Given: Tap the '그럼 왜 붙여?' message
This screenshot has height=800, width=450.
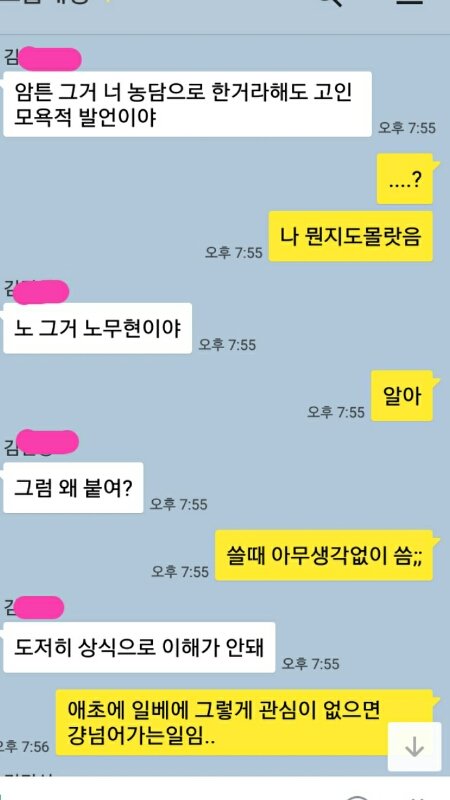Looking at the screenshot, I should click(x=73, y=488).
